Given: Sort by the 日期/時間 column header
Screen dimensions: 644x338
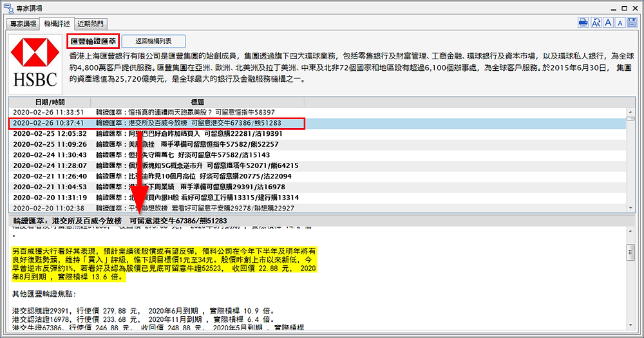Looking at the screenshot, I should (x=50, y=102).
